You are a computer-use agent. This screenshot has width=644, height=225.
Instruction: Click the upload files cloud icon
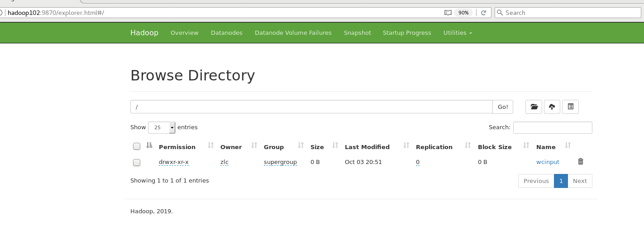pyautogui.click(x=552, y=107)
